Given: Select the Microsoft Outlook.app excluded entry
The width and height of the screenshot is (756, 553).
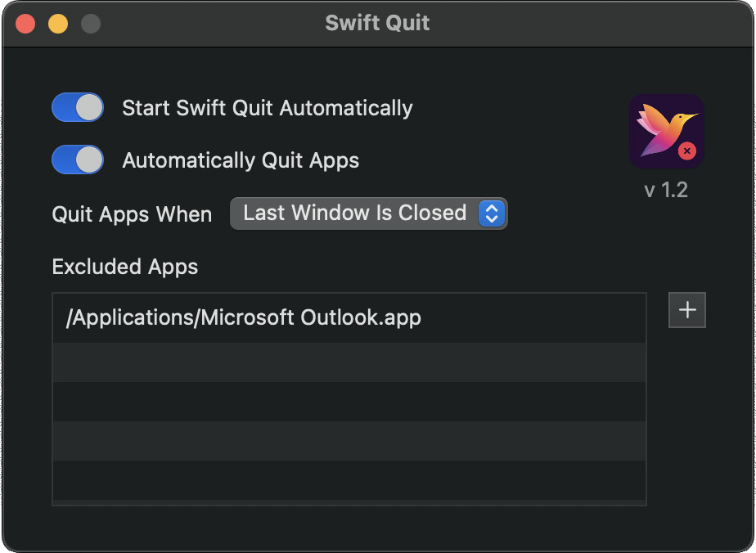Looking at the screenshot, I should [x=349, y=318].
